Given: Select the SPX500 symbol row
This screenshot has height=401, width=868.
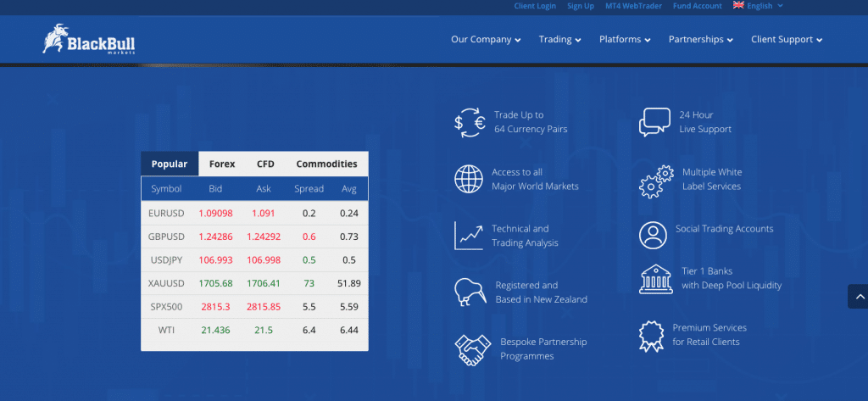Looking at the screenshot, I should (254, 306).
